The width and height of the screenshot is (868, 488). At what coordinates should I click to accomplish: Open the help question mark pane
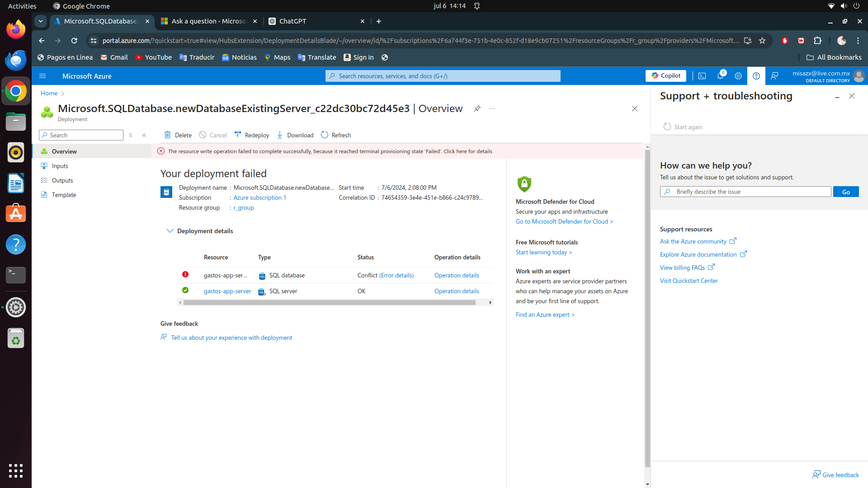click(x=756, y=76)
